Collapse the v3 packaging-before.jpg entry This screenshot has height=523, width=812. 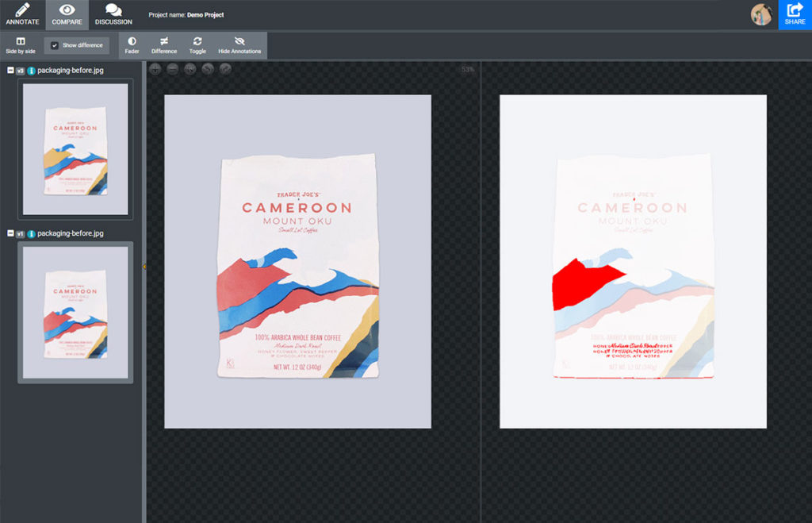pyautogui.click(x=10, y=70)
